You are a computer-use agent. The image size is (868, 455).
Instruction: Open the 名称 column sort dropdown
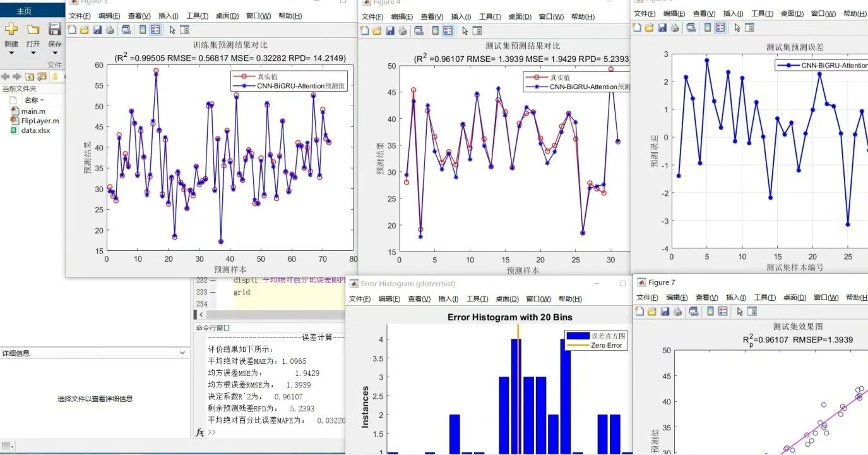click(x=42, y=100)
